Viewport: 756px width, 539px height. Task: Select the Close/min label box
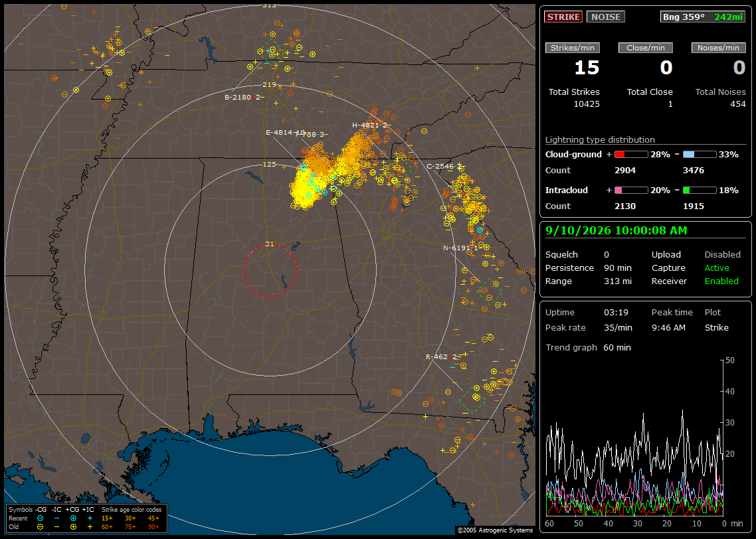646,48
